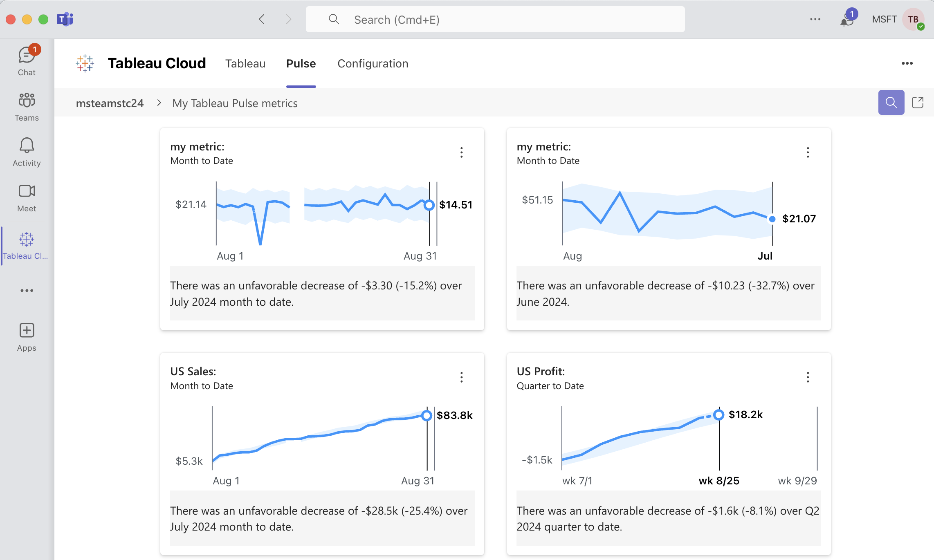Image resolution: width=934 pixels, height=560 pixels.
Task: Click the wk 8/25 axis label
Action: pos(719,481)
